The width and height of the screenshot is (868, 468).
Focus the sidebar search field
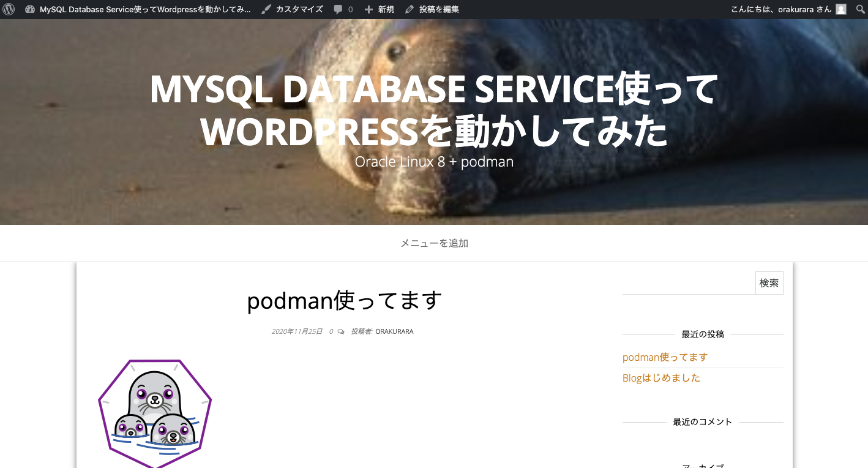click(689, 283)
